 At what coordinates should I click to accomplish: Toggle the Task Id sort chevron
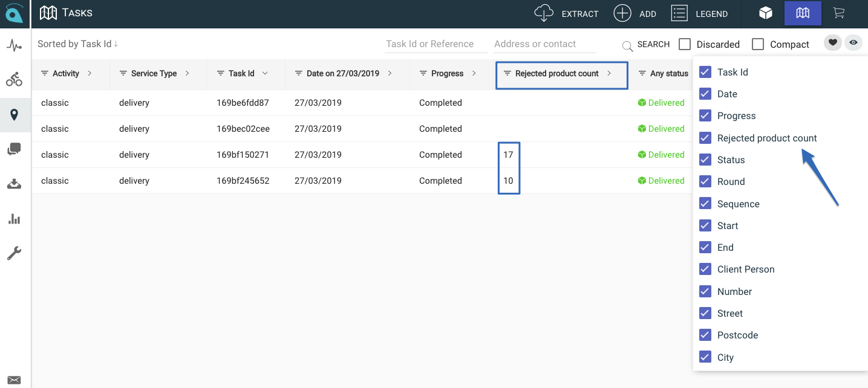pos(265,73)
